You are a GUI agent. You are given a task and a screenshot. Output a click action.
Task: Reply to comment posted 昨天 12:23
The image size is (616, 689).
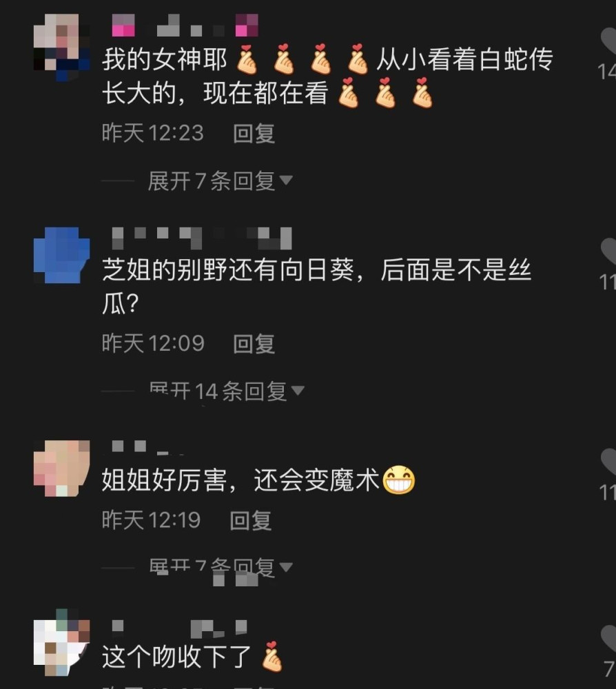pyautogui.click(x=254, y=133)
